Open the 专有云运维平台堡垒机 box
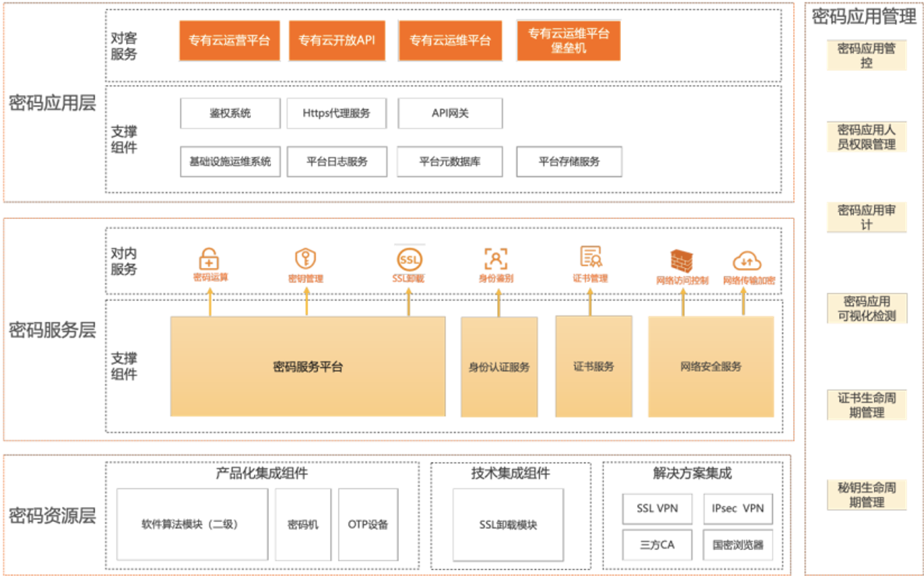This screenshot has height=578, width=924. (569, 41)
